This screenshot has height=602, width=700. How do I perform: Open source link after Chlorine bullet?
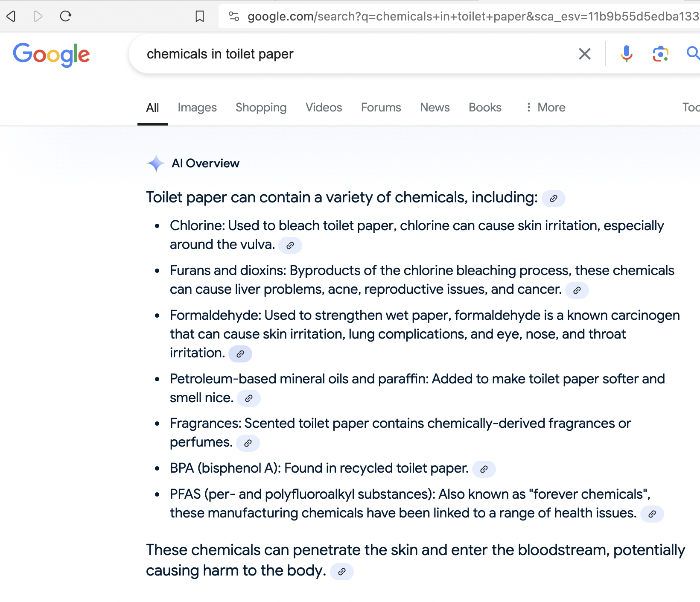click(x=290, y=245)
